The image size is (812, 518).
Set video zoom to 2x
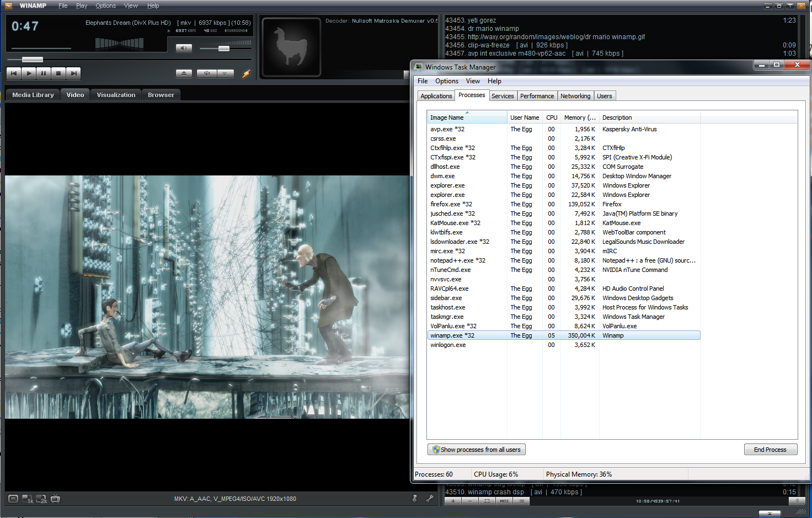click(x=41, y=499)
